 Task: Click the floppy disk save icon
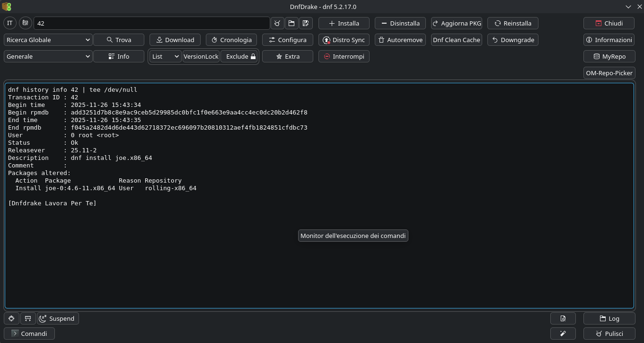[305, 23]
